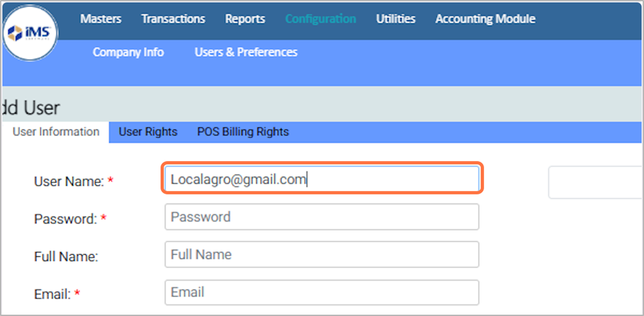Select the Full Name text box
The width and height of the screenshot is (644, 316).
[322, 254]
